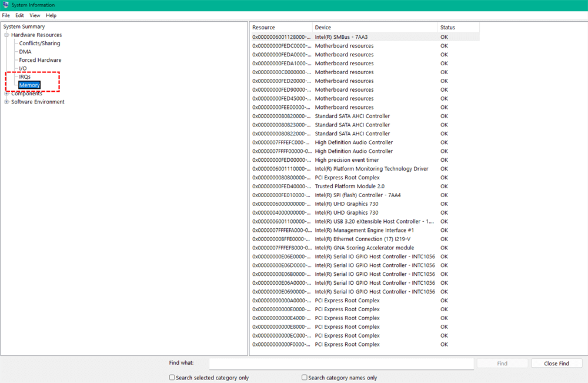Open the Help menu
This screenshot has height=383, width=588.
coord(51,15)
